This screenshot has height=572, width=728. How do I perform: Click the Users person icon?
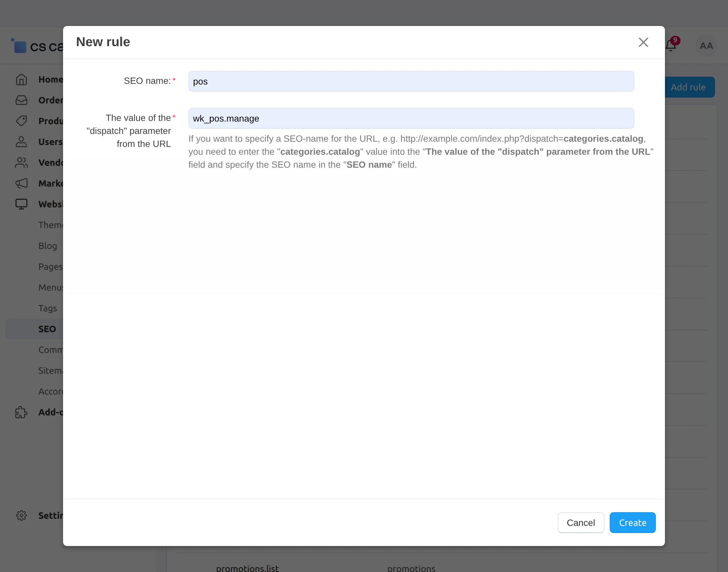21,142
